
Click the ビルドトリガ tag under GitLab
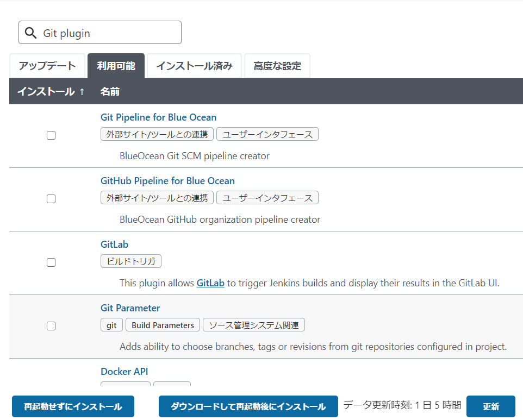click(131, 261)
